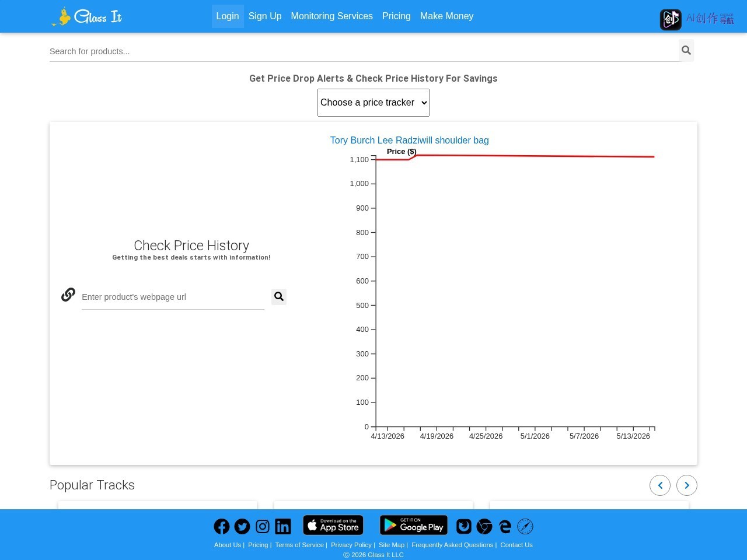Open the LinkedIn page icon
Screen dimensions: 747x560
tap(283, 527)
